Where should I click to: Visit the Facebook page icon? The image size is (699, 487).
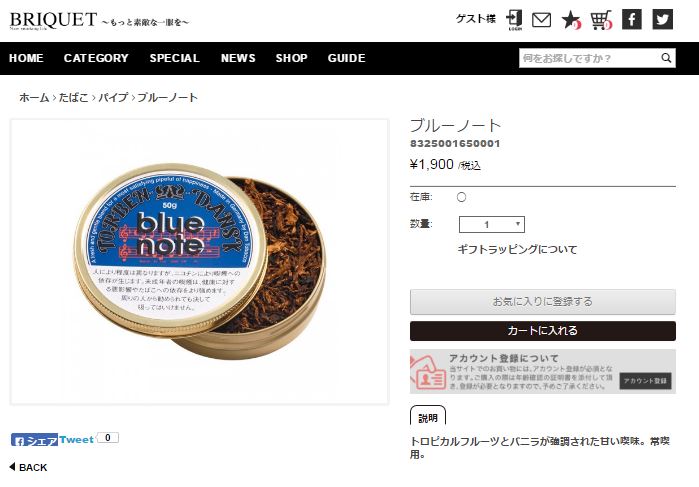[x=632, y=20]
